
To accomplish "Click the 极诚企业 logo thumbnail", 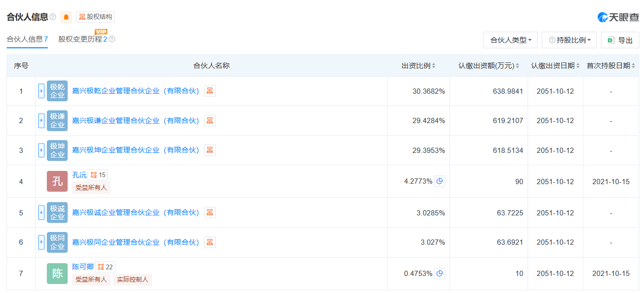I will tap(57, 213).
